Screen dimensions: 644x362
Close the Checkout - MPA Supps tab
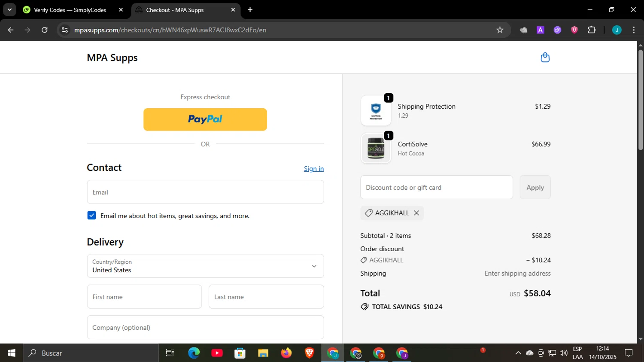tap(233, 10)
